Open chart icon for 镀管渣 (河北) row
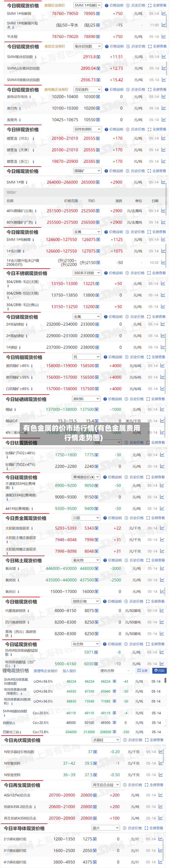Screen dimensions: 170x868 coord(163,138)
